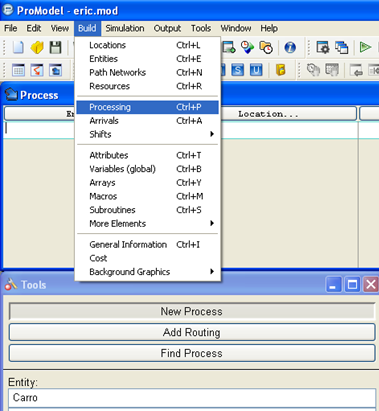Viewport: 379px width, 411px height.
Task: Click the New Process button
Action: click(192, 311)
